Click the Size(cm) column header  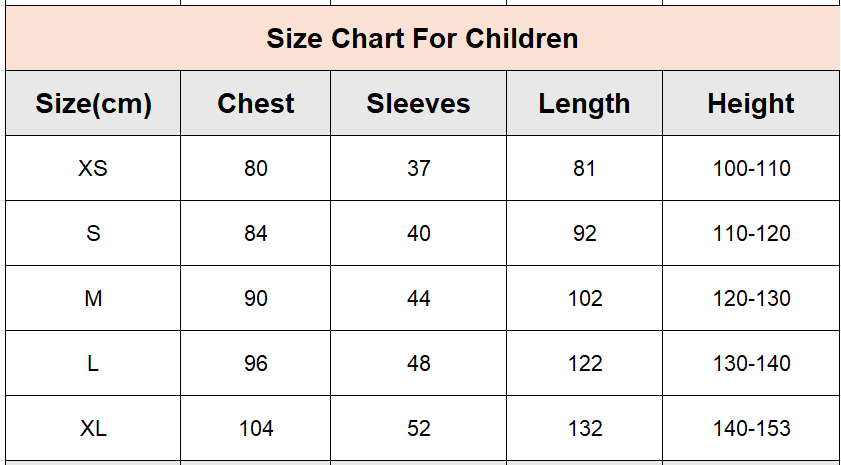pyautogui.click(x=93, y=103)
